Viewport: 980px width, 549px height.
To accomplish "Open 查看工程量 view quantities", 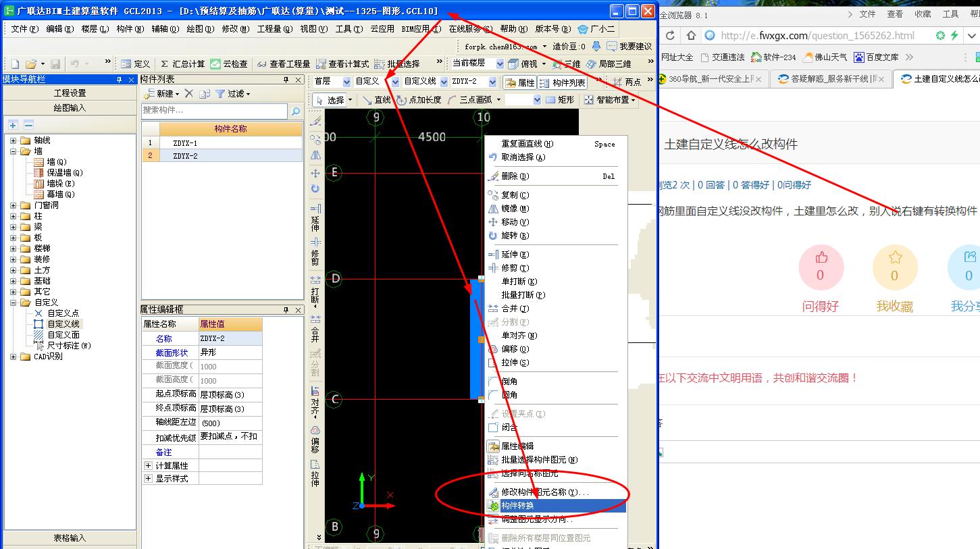I will tap(283, 64).
